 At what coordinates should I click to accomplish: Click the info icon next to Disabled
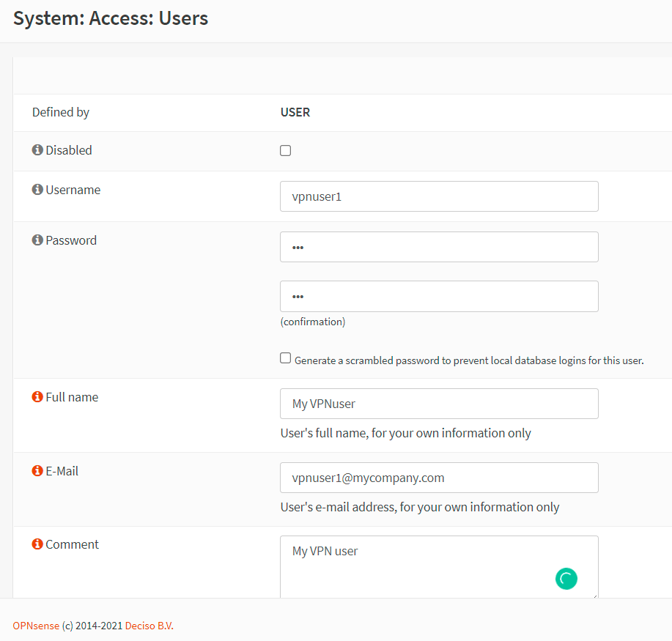point(37,150)
